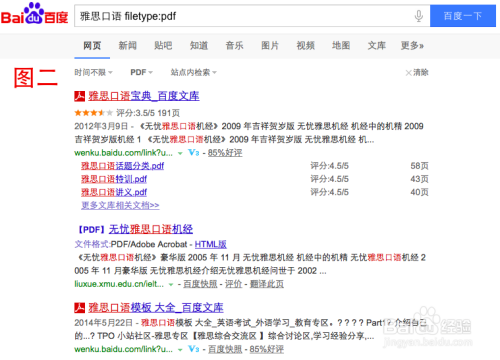The image size is (500, 360).
Task: Select the 图片 tab
Action: point(270,46)
